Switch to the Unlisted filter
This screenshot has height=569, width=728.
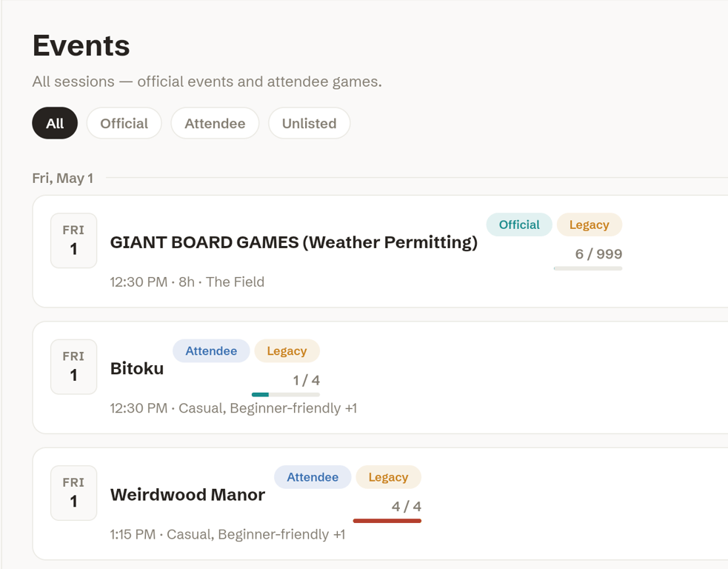[x=310, y=123]
